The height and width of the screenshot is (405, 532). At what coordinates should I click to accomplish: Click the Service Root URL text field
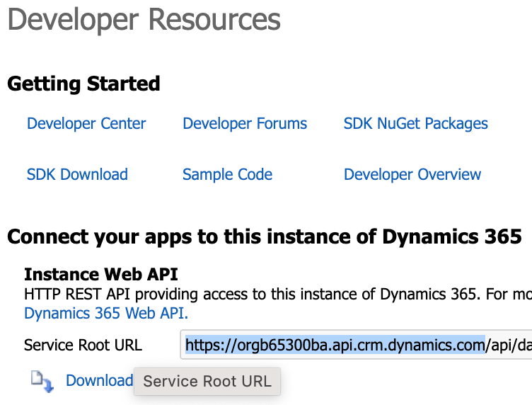tap(356, 345)
